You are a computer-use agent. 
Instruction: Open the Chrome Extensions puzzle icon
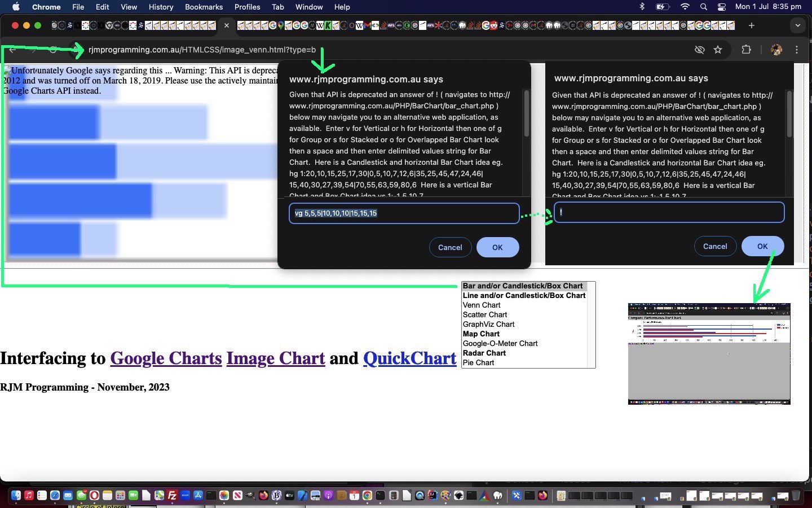(x=746, y=50)
